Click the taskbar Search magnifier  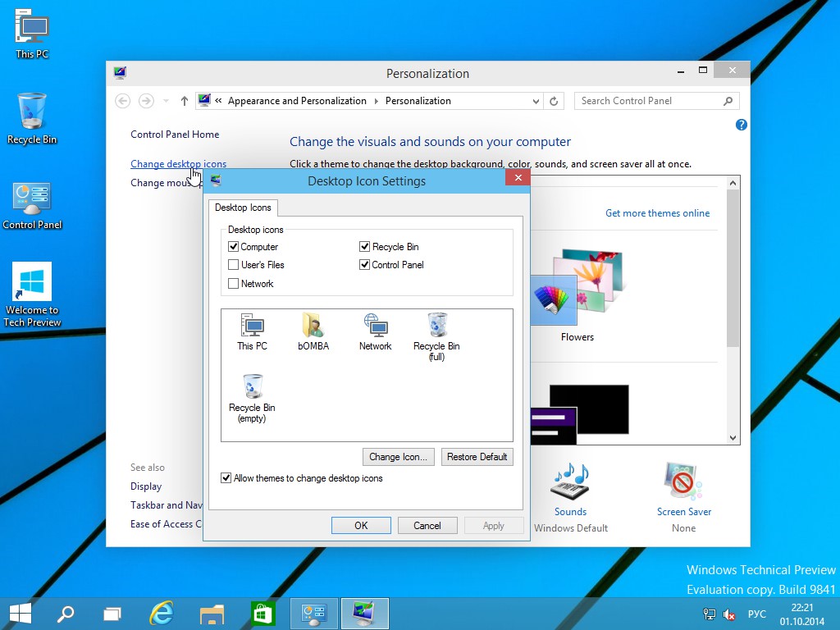tap(66, 614)
